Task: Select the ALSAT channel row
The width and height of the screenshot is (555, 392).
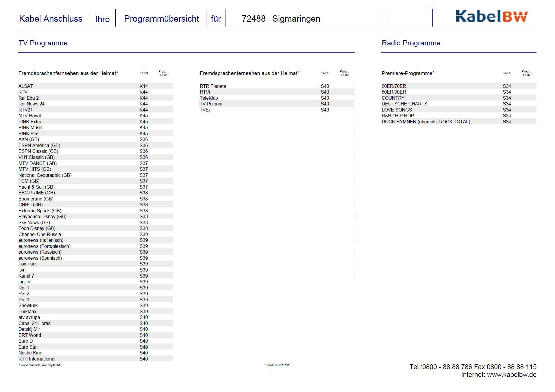Action: tap(26, 86)
